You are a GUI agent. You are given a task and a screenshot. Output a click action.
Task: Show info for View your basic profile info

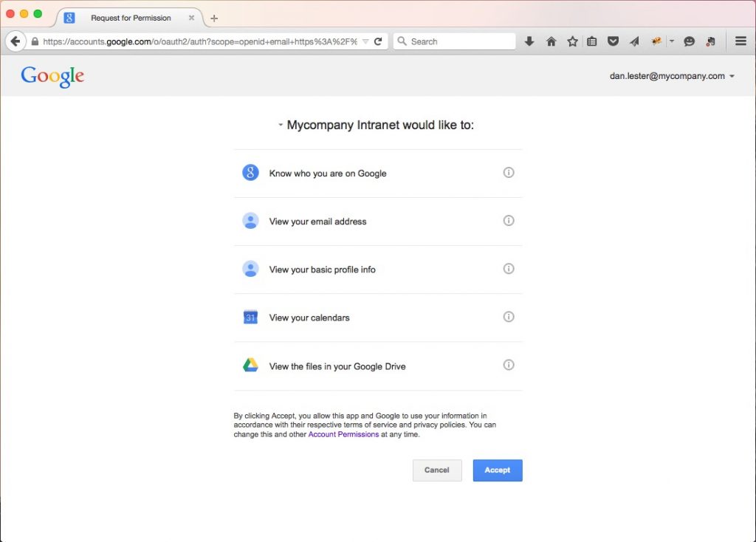click(509, 269)
